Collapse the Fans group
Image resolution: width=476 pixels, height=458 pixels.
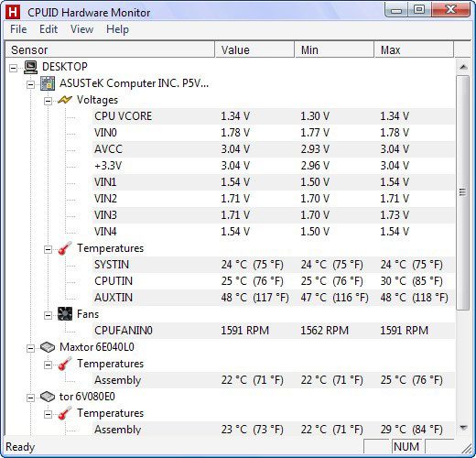(48, 315)
